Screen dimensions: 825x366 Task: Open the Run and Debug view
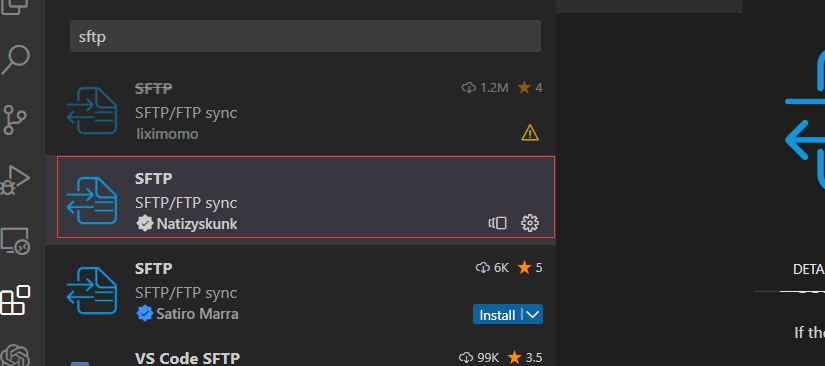click(15, 180)
